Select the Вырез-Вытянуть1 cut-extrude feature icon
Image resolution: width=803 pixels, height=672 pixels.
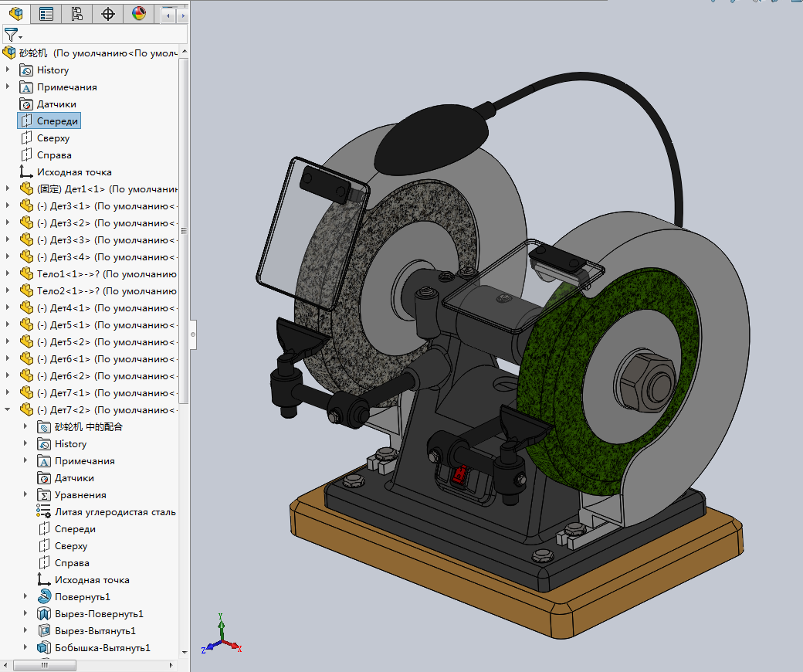[44, 630]
